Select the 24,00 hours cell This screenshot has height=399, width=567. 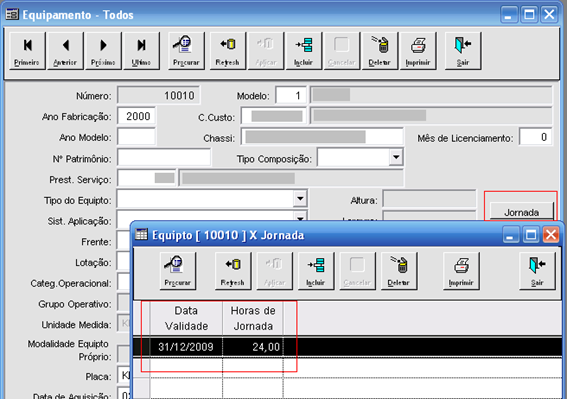(253, 347)
